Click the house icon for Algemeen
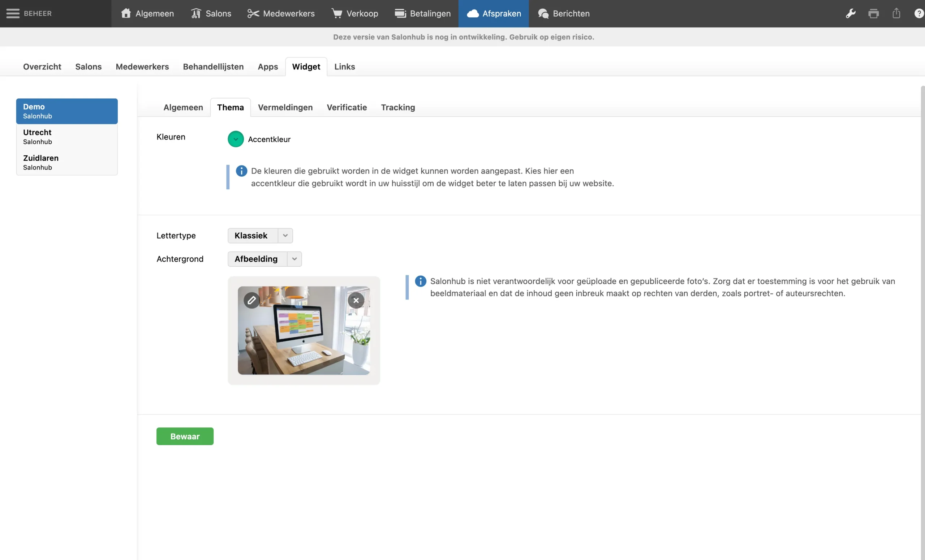925x560 pixels. 126,13
